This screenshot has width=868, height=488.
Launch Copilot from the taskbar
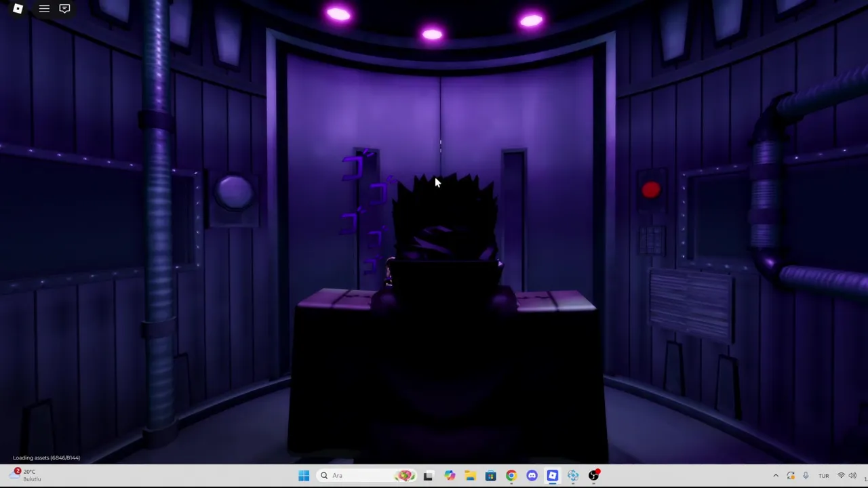[449, 476]
